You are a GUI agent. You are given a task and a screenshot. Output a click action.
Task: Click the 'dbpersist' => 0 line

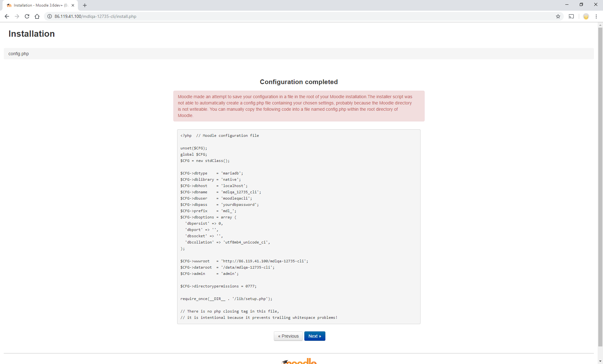coord(204,223)
